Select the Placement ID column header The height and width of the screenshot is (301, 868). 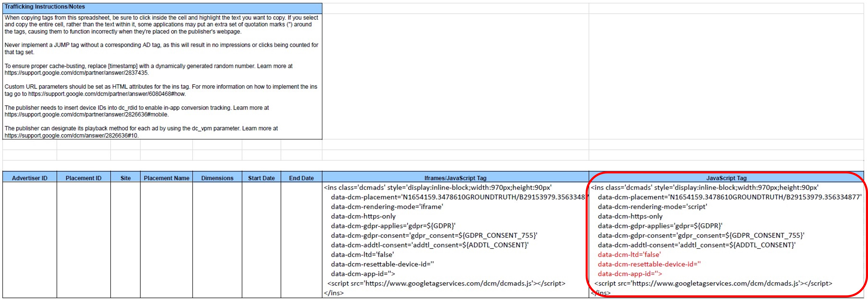click(84, 178)
